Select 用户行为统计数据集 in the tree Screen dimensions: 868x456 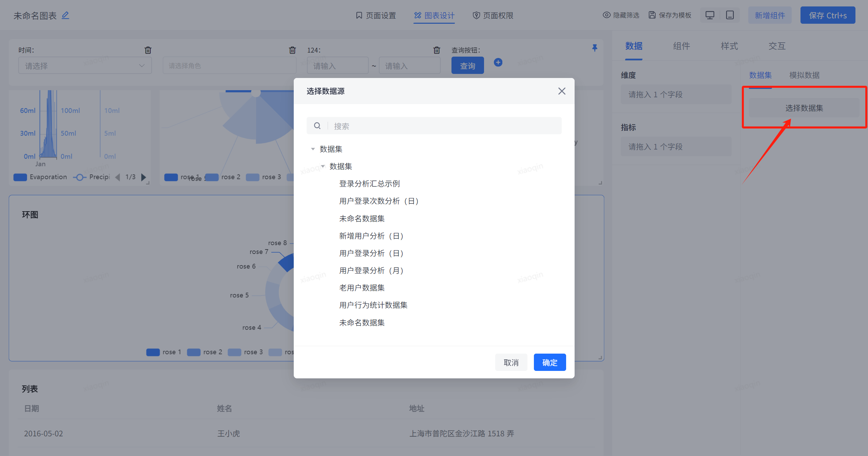click(373, 305)
